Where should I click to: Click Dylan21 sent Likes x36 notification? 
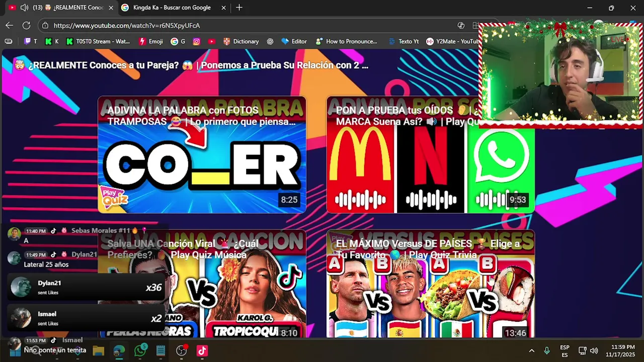click(x=86, y=287)
